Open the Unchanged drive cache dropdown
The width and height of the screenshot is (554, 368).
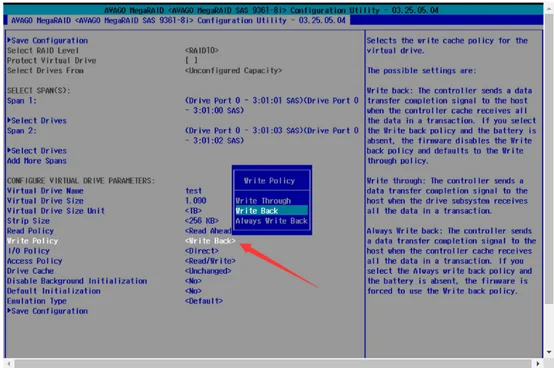[x=208, y=271]
